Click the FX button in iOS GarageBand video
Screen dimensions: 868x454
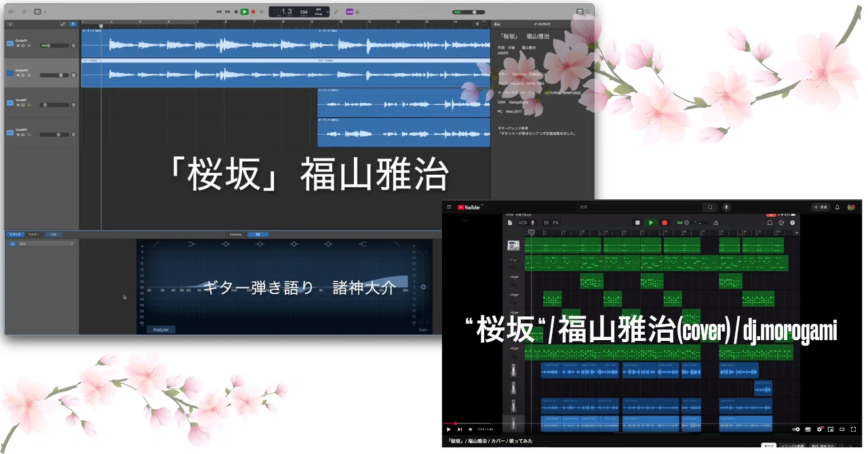tap(556, 222)
